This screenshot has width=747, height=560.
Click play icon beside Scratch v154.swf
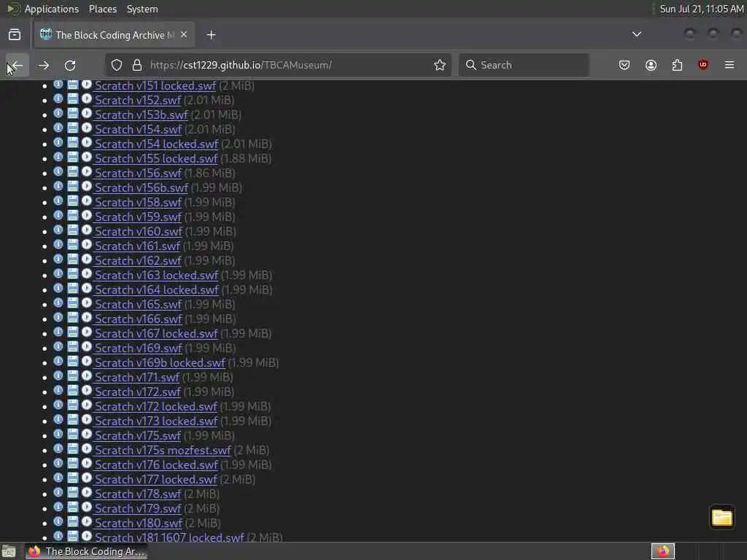pyautogui.click(x=87, y=128)
